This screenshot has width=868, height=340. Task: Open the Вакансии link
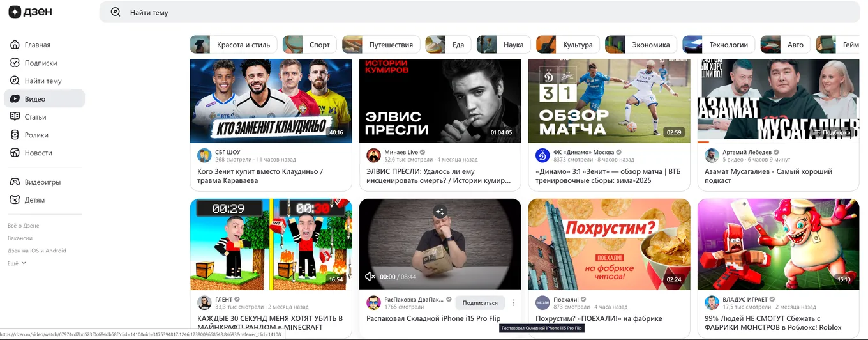[20, 238]
